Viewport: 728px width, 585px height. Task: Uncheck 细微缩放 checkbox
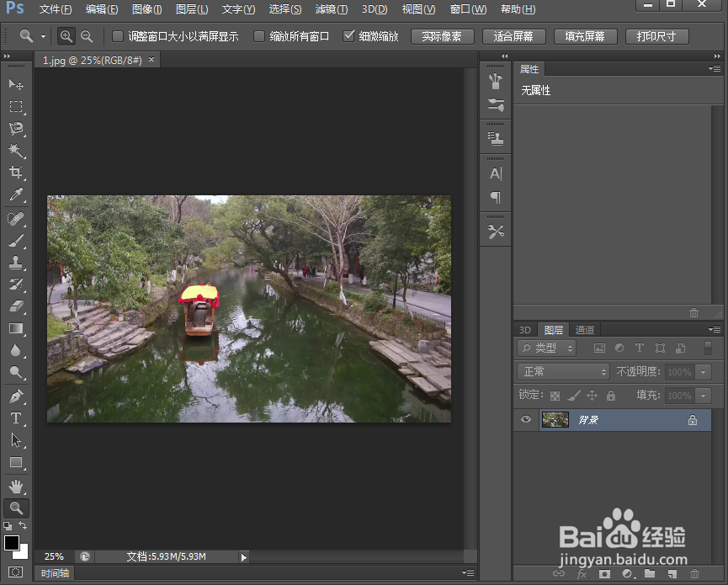(348, 36)
